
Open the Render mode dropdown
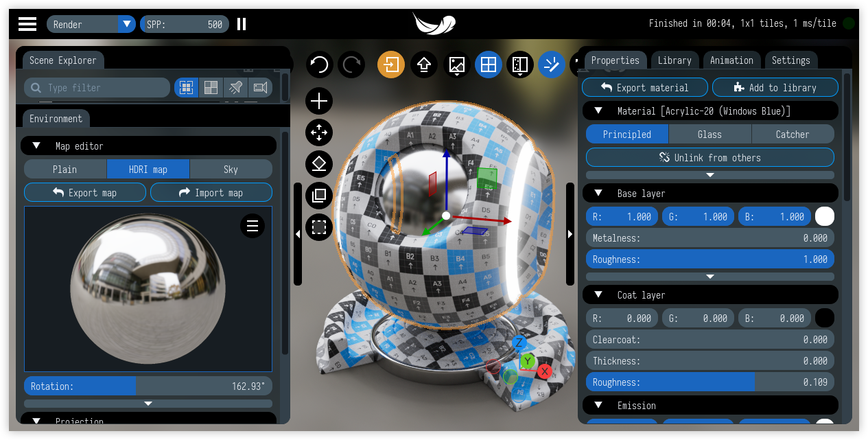(x=91, y=24)
